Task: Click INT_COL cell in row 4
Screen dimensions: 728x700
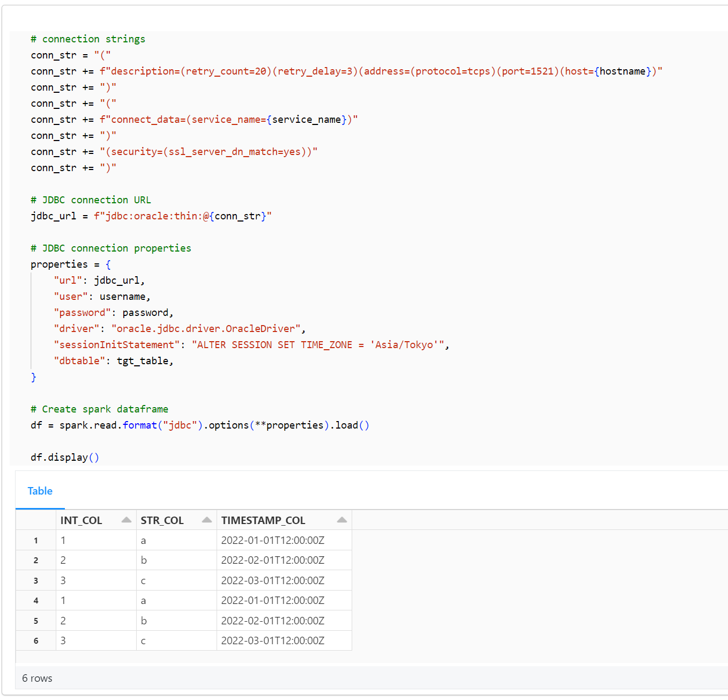Action: point(96,600)
